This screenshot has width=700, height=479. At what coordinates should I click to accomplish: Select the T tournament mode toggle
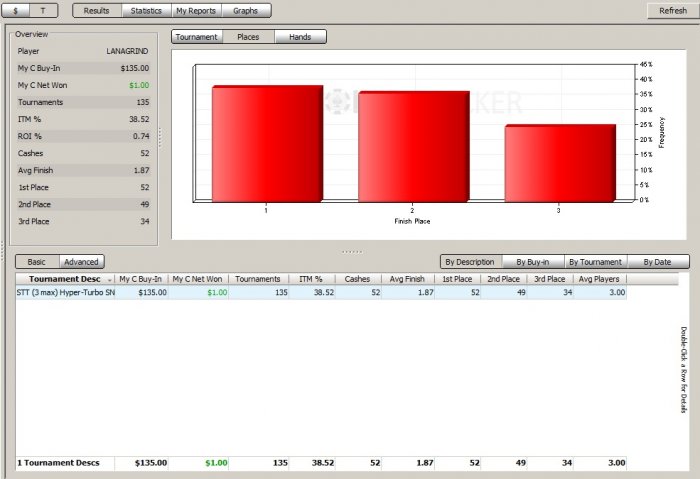pyautogui.click(x=43, y=11)
